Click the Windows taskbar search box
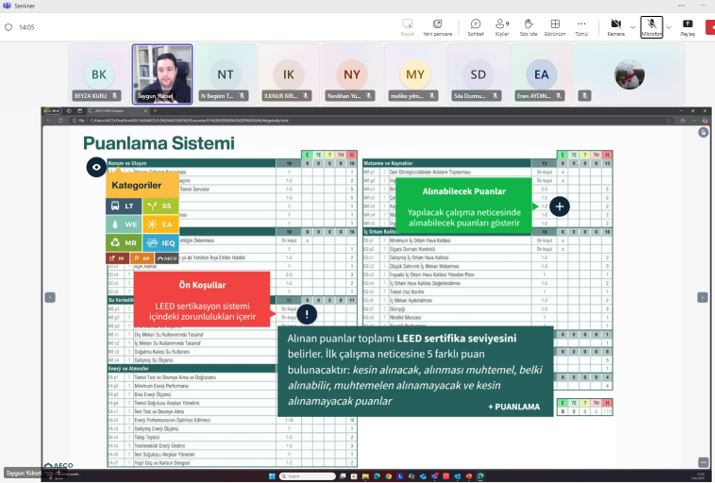This screenshot has width=715, height=483. click(307, 476)
